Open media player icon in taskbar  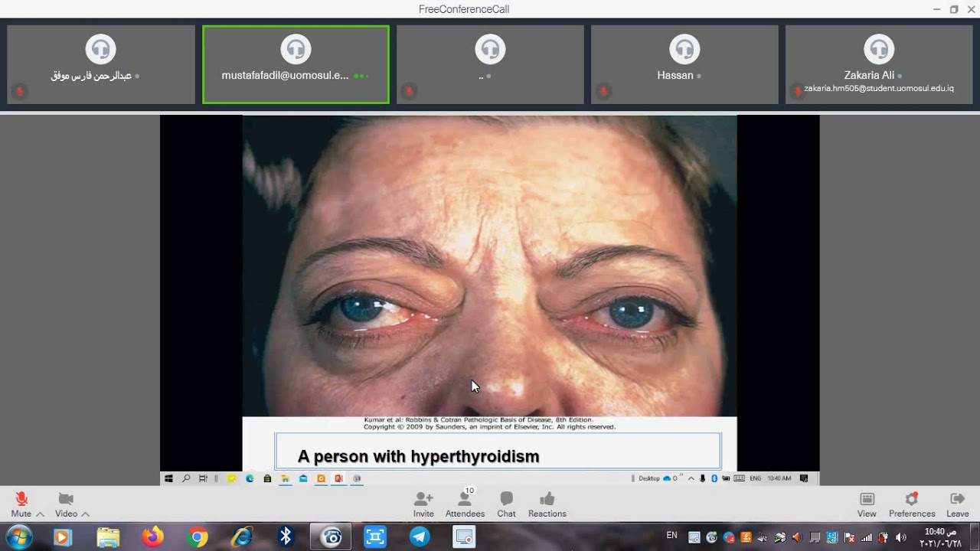click(63, 537)
